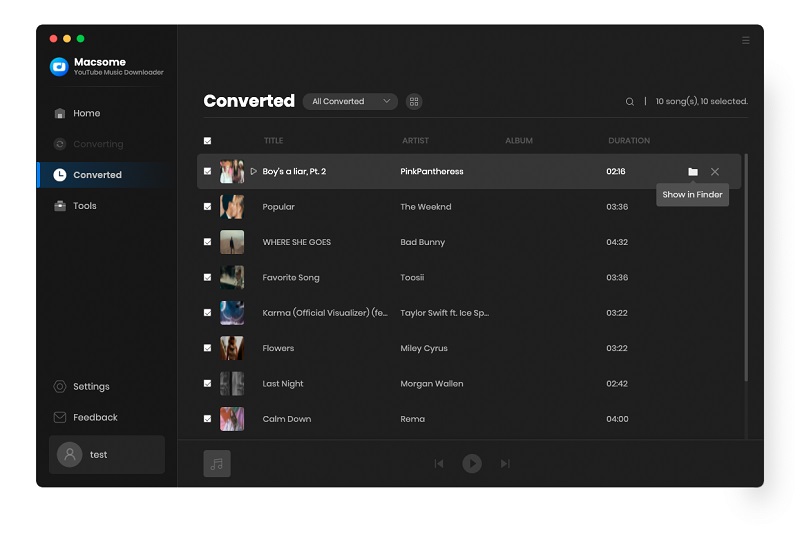Click the test account button
This screenshot has height=535, width=800.
point(107,454)
